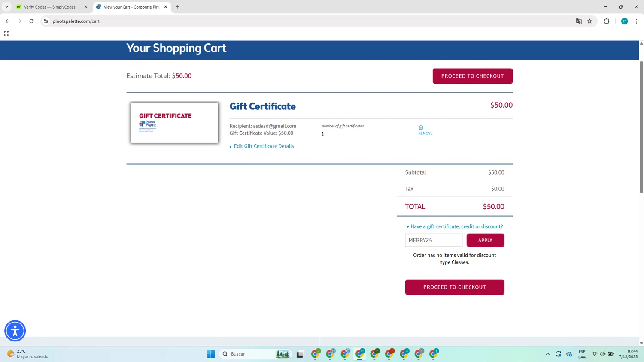This screenshot has height=362, width=644.
Task: Click the translate page icon
Action: tap(579, 21)
